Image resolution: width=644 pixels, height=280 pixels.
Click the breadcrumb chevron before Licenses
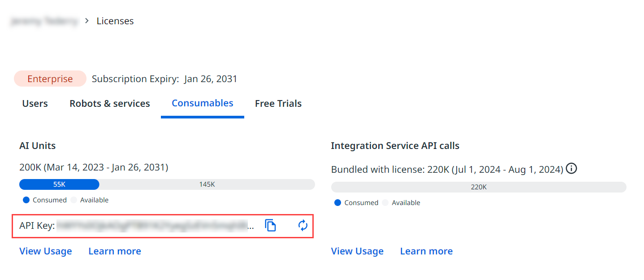87,21
